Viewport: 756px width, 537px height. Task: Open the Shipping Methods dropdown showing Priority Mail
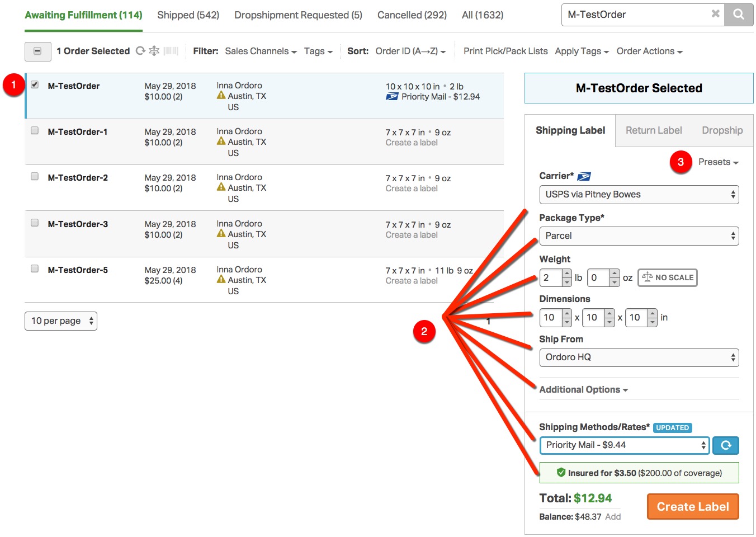(625, 445)
